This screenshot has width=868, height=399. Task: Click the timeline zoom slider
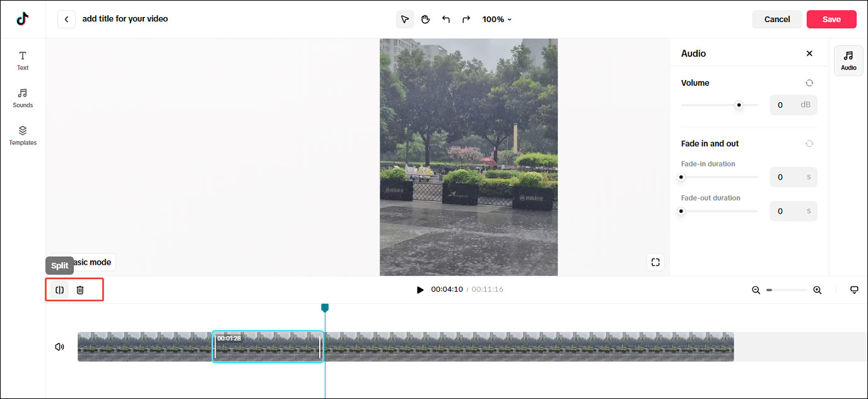787,290
